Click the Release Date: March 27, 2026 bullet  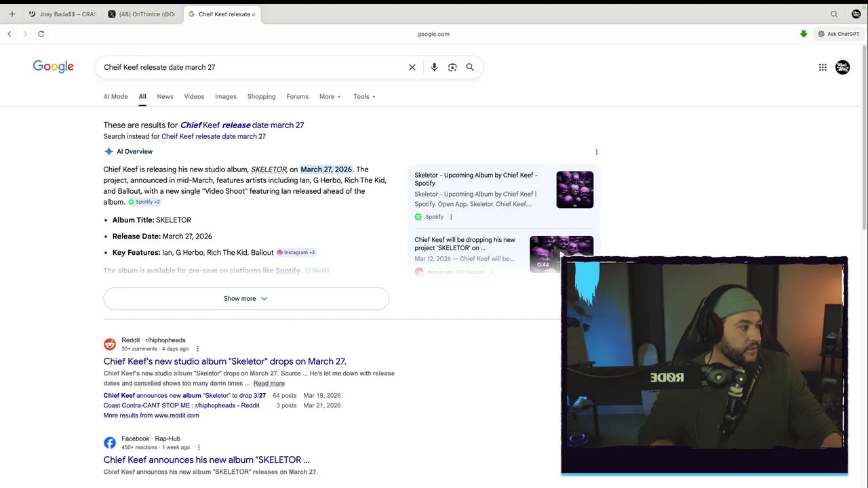(x=162, y=236)
